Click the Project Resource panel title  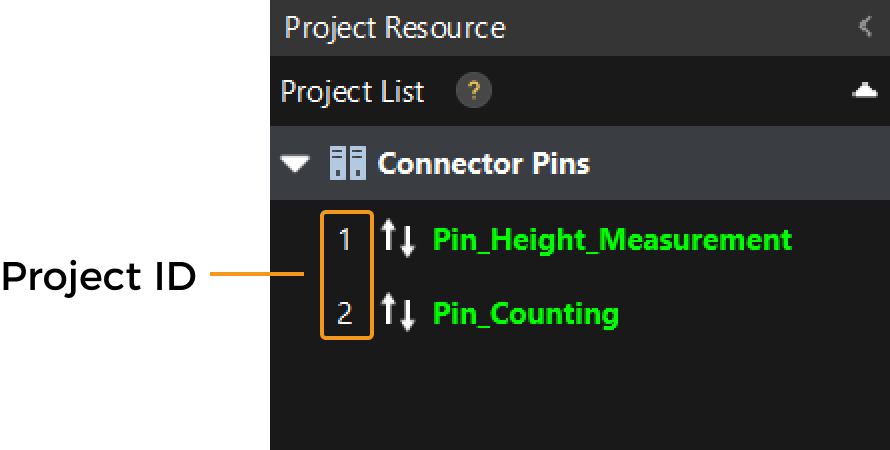pos(395,27)
